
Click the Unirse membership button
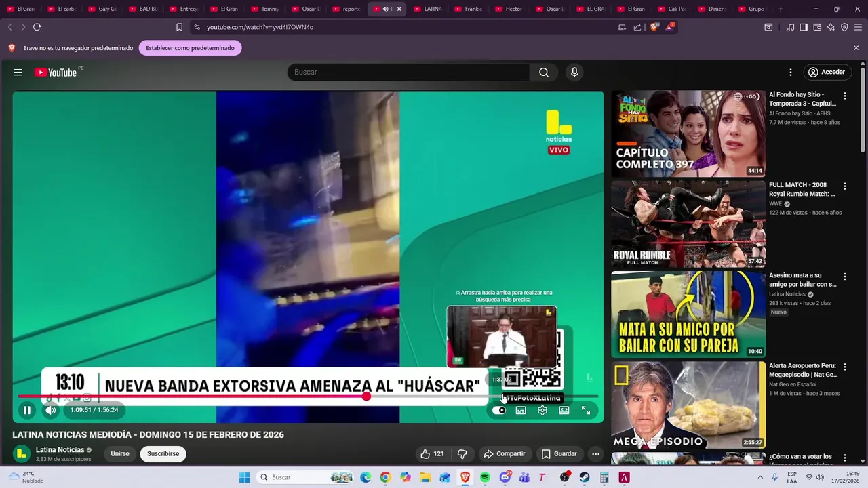pyautogui.click(x=120, y=454)
